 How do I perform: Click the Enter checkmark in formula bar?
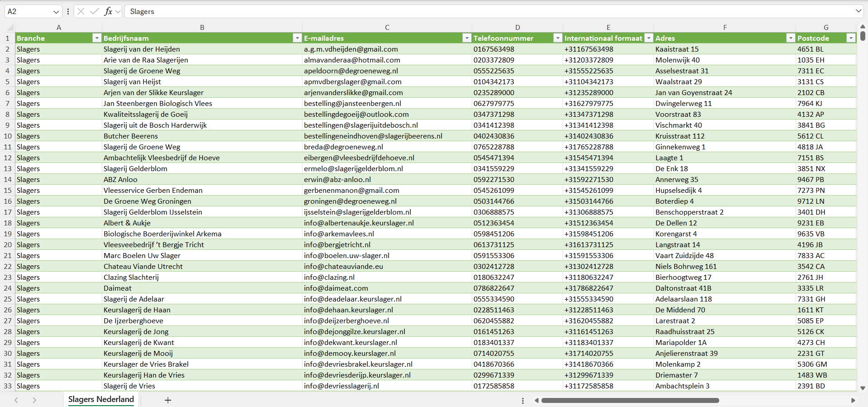(95, 11)
